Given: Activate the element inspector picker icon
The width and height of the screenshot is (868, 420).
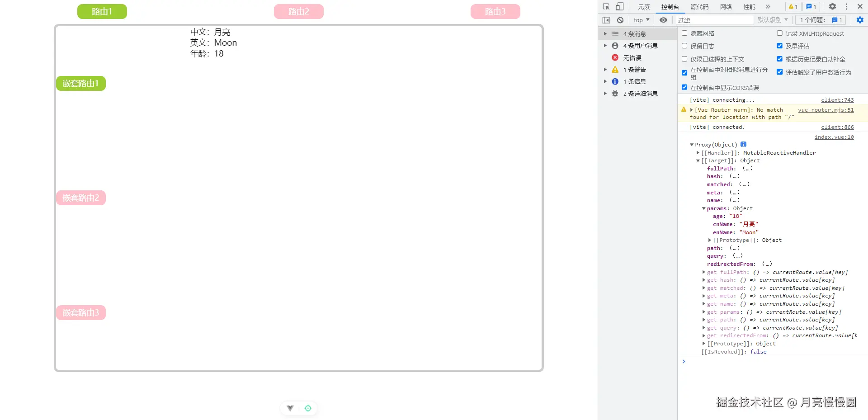Looking at the screenshot, I should click(x=606, y=7).
